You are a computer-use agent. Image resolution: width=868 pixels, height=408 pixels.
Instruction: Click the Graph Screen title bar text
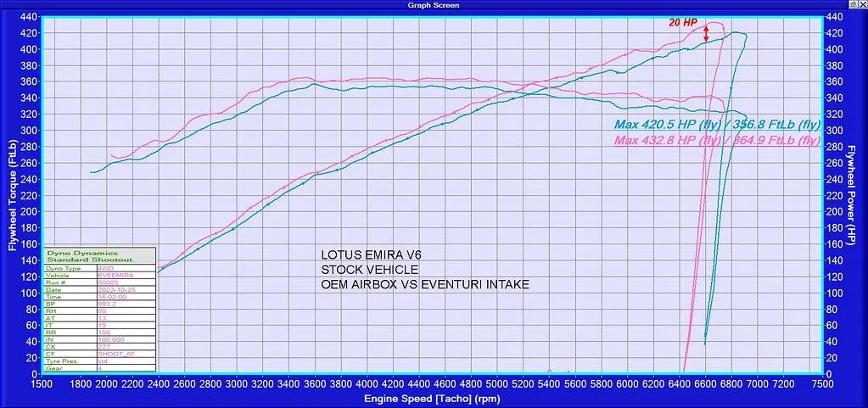434,5
